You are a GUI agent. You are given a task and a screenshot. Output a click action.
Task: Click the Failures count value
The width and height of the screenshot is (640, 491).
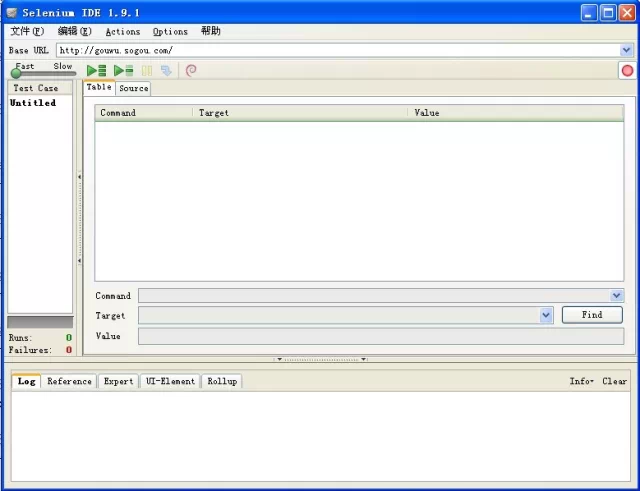coord(69,350)
